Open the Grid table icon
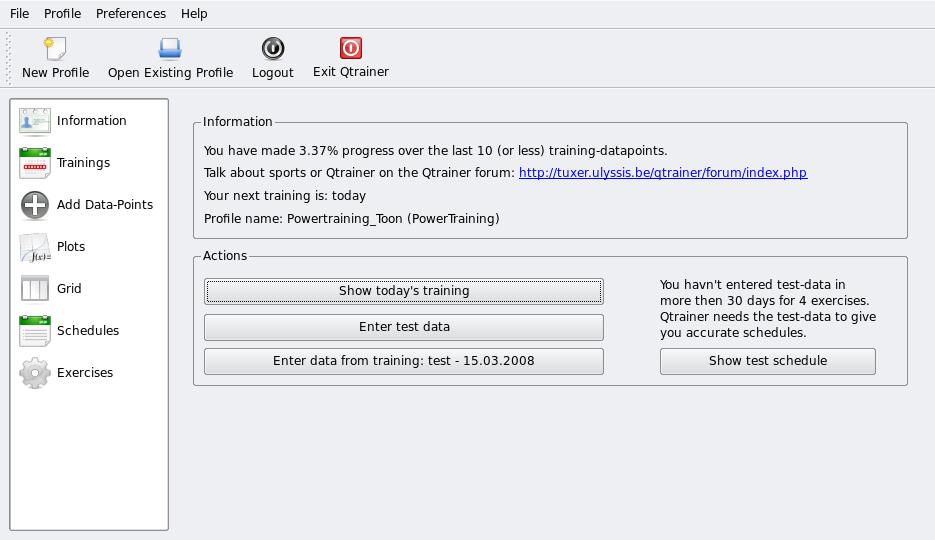The image size is (935, 540). 35,288
